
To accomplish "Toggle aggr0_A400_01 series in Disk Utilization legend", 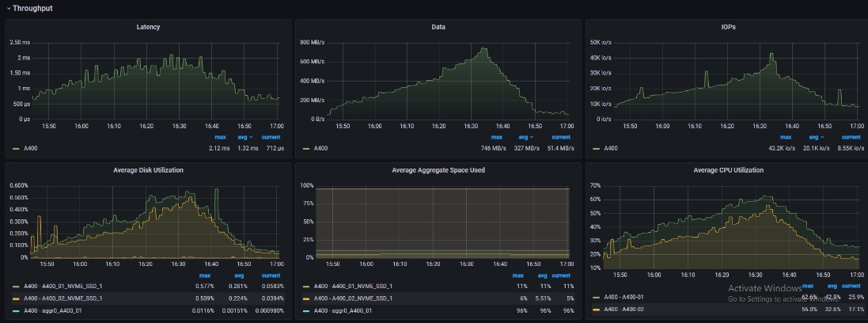I will 52,310.
